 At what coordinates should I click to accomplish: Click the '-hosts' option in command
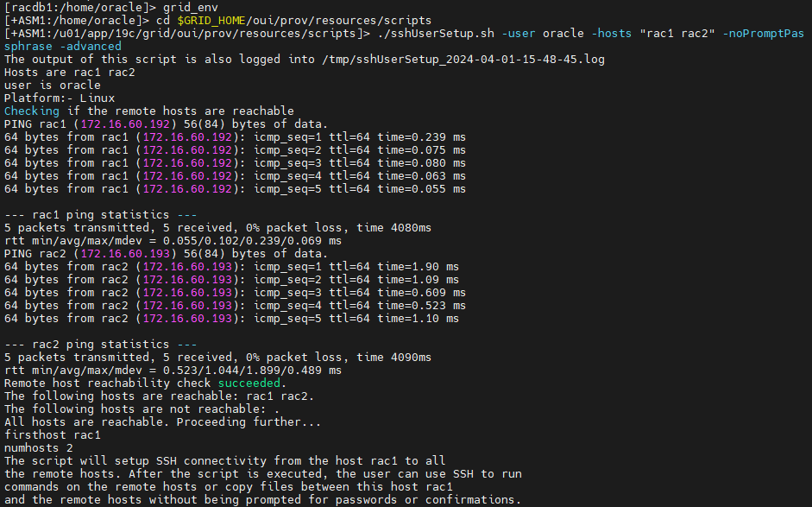point(612,34)
